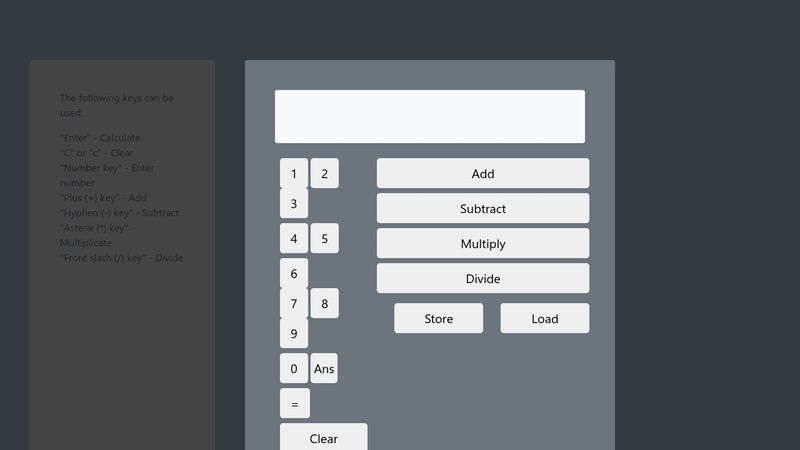This screenshot has height=450, width=800.
Task: Click the digit 3 button
Action: 293,204
